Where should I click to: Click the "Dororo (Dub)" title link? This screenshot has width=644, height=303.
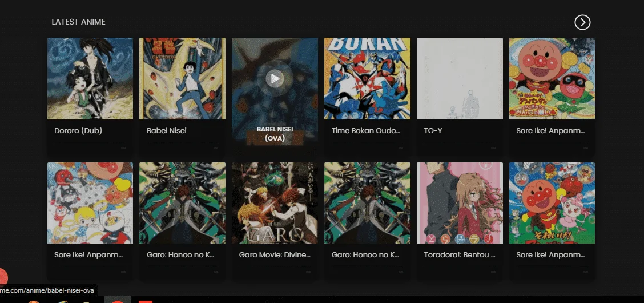tap(78, 131)
